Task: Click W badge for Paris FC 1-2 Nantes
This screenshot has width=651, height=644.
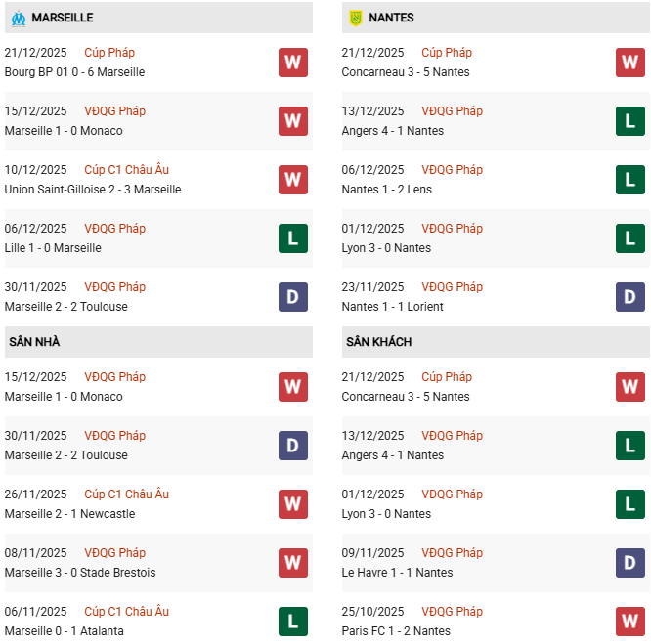Action: (x=630, y=622)
